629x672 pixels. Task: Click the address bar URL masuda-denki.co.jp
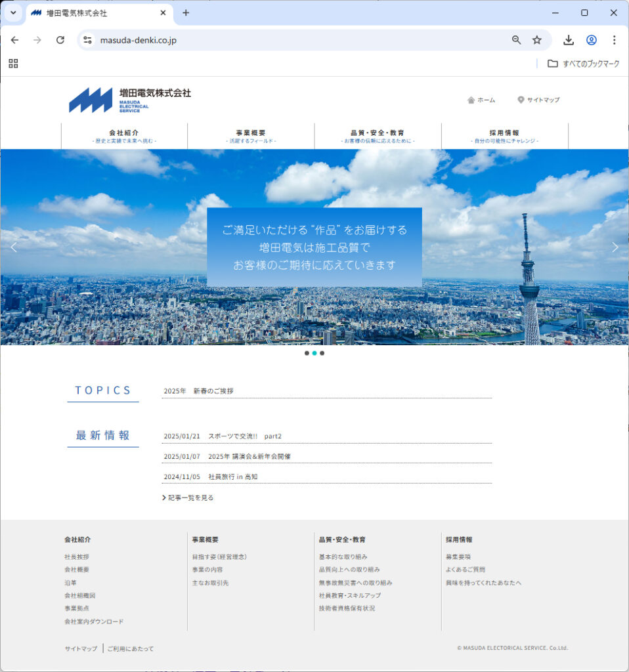tap(138, 40)
